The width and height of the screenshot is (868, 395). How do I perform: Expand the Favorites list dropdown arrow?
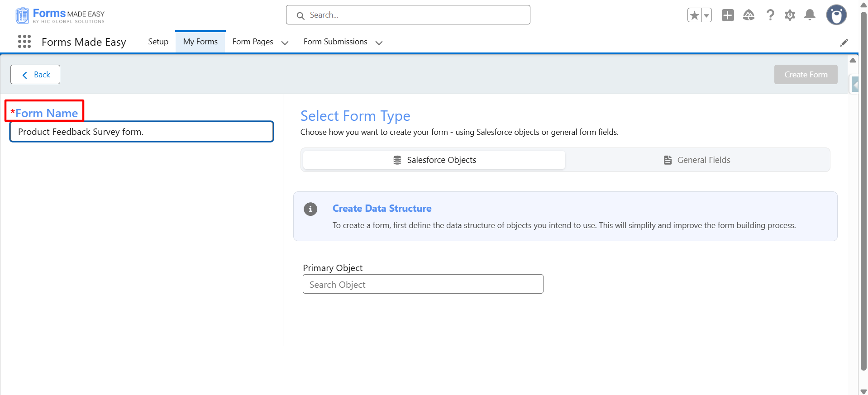(x=706, y=15)
